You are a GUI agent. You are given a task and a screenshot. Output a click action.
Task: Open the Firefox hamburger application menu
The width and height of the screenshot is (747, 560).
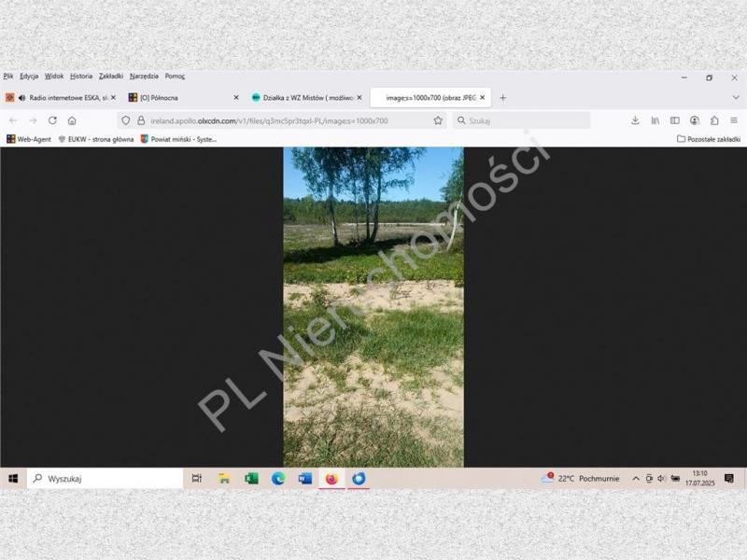tap(734, 120)
